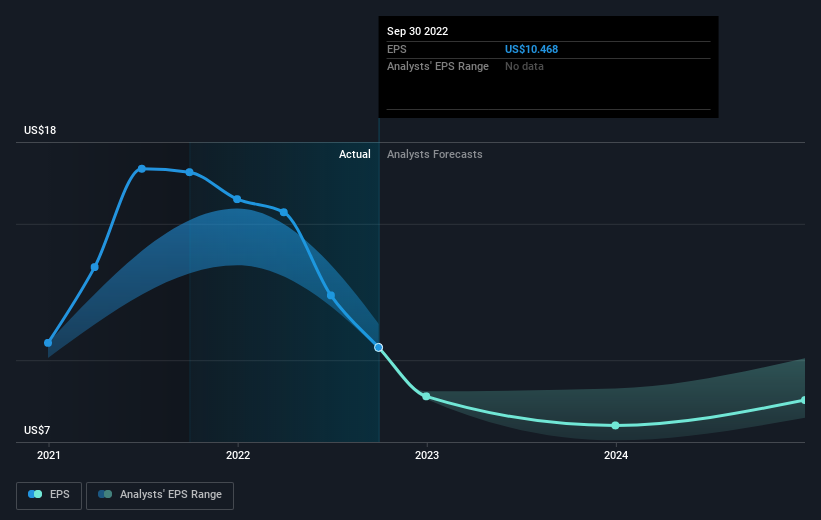This screenshot has width=821, height=520.
Task: Click the US$10.468 EPS value in tooltip
Action: 531,49
